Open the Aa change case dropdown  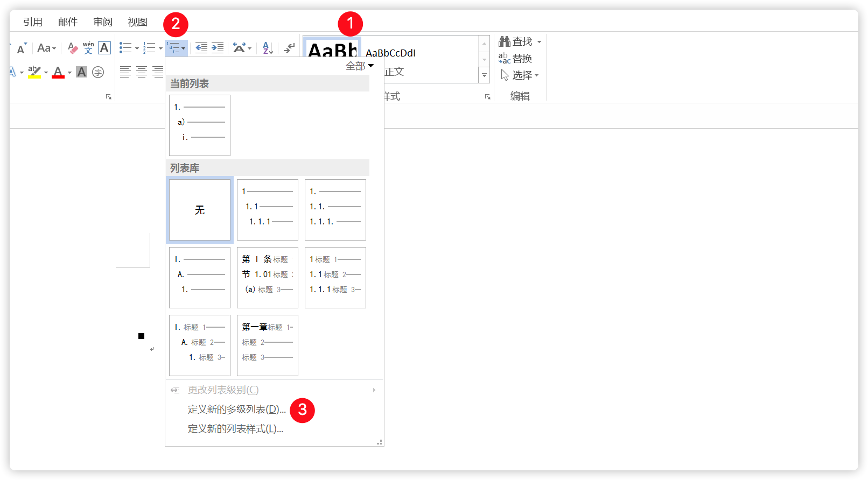pyautogui.click(x=46, y=48)
